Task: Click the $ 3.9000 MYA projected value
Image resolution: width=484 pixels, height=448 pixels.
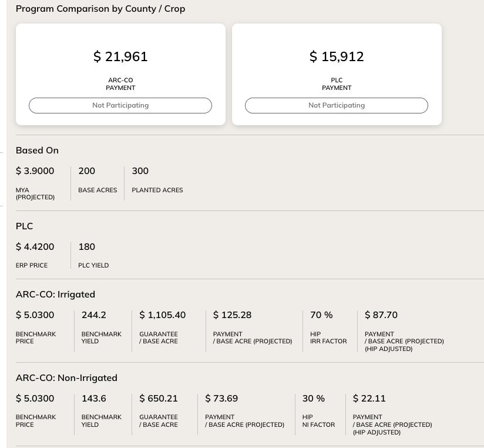Action: click(x=35, y=171)
